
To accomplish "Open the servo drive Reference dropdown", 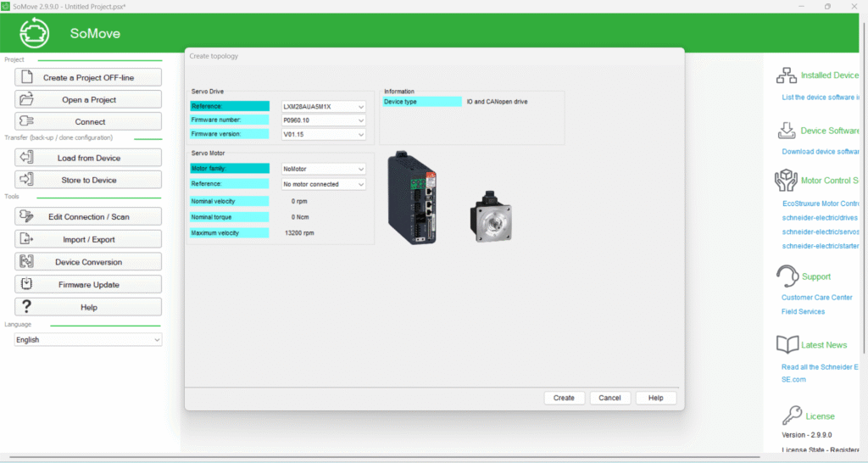I will (x=323, y=107).
